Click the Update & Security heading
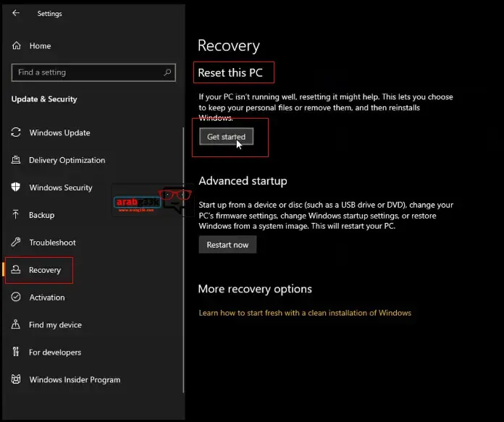Viewport: 504px width, 422px height. (x=44, y=99)
